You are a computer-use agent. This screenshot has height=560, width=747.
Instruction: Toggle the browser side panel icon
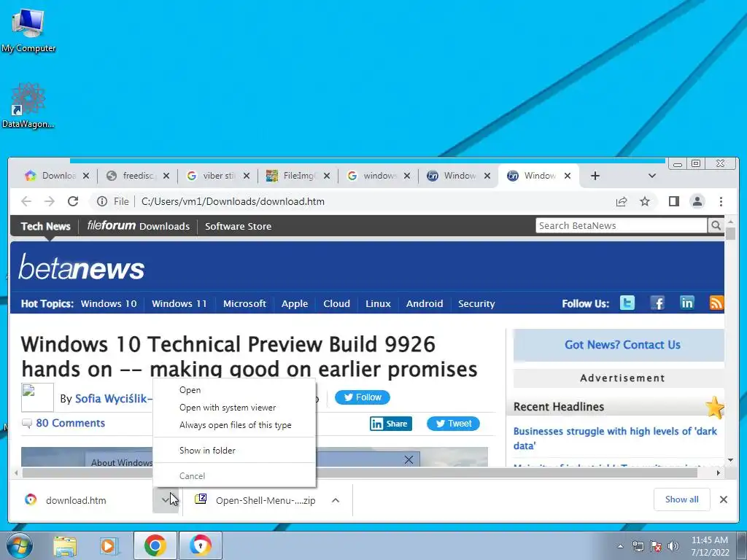[673, 201]
